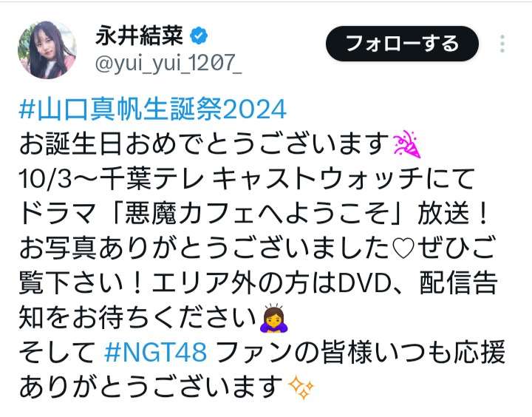Click the text 知をお待ちください
This screenshot has height=417, width=532.
(137, 317)
